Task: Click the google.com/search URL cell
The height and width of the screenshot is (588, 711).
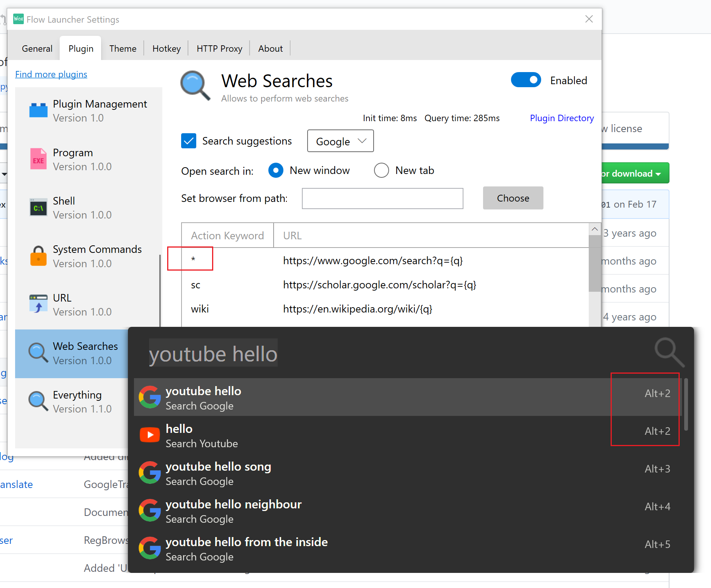Action: point(373,260)
